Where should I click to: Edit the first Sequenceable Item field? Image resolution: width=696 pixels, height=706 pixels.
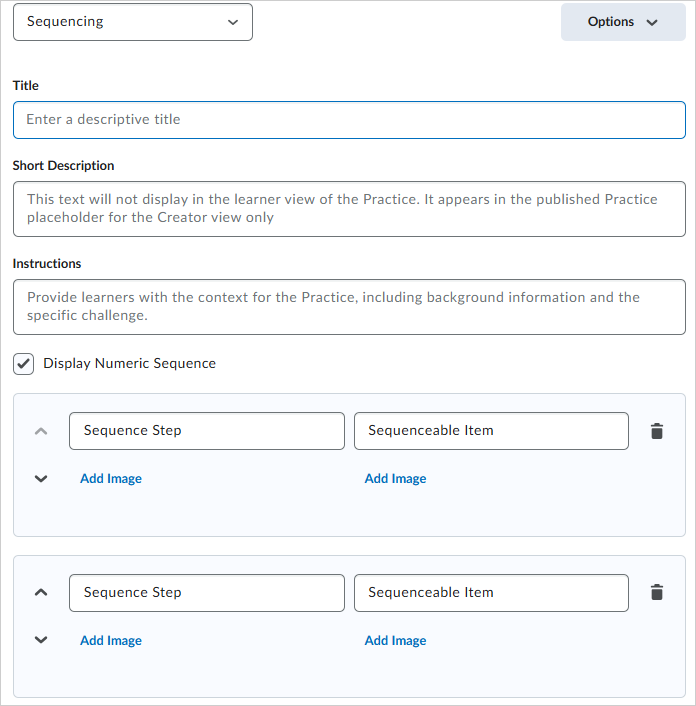491,431
